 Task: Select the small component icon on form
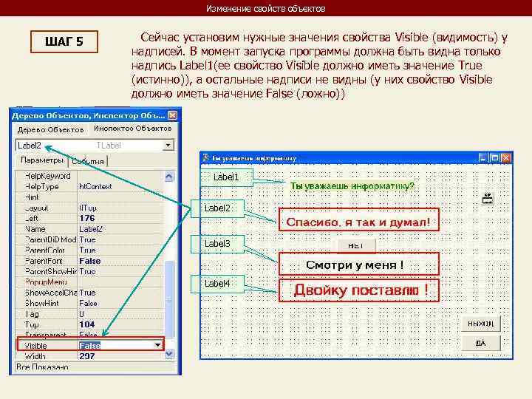[488, 198]
